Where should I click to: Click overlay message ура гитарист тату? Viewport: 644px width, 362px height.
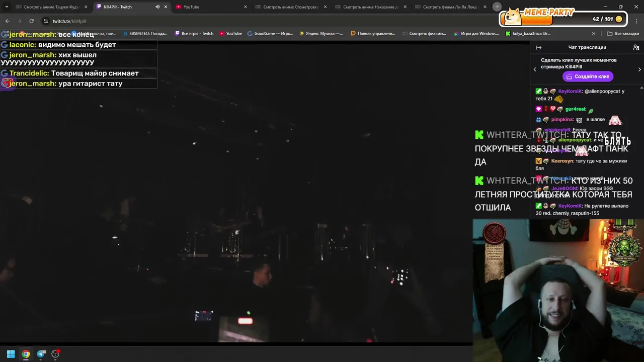click(x=91, y=83)
